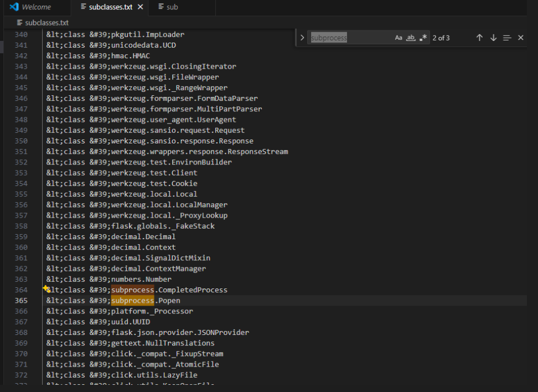Click highlighted subprocess on Popen line
The width and height of the screenshot is (538, 392).
[132, 301]
